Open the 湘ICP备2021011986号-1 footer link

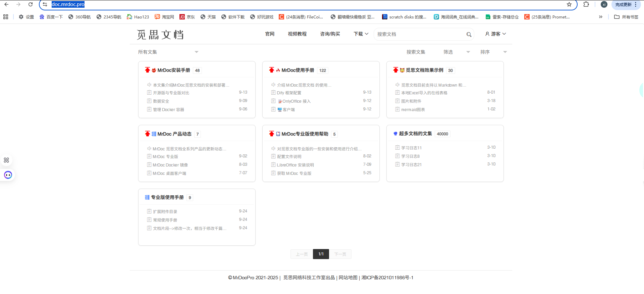387,278
